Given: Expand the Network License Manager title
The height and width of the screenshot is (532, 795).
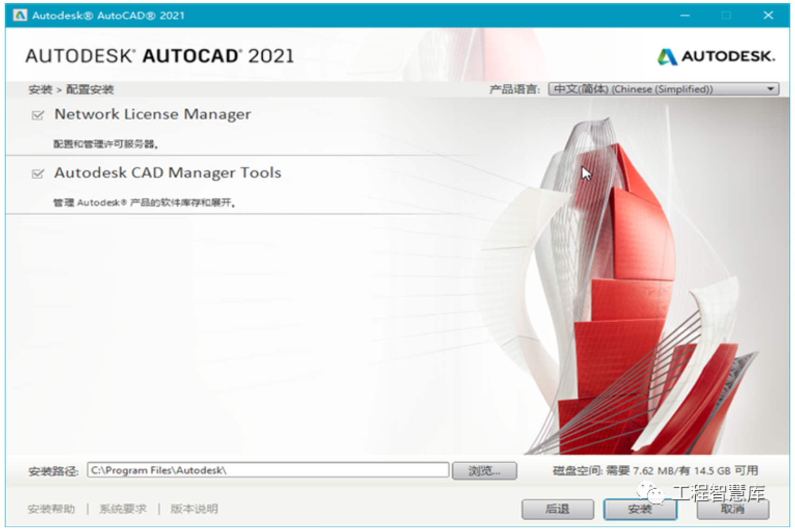Looking at the screenshot, I should click(x=152, y=114).
